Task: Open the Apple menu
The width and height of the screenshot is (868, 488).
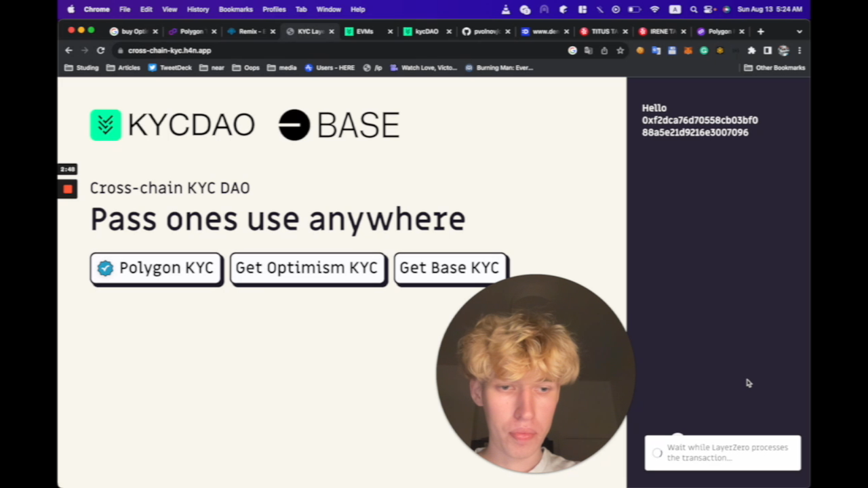Action: tap(71, 9)
